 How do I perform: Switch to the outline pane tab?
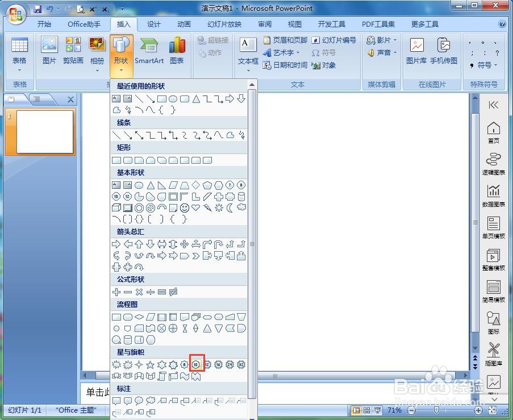(x=37, y=99)
